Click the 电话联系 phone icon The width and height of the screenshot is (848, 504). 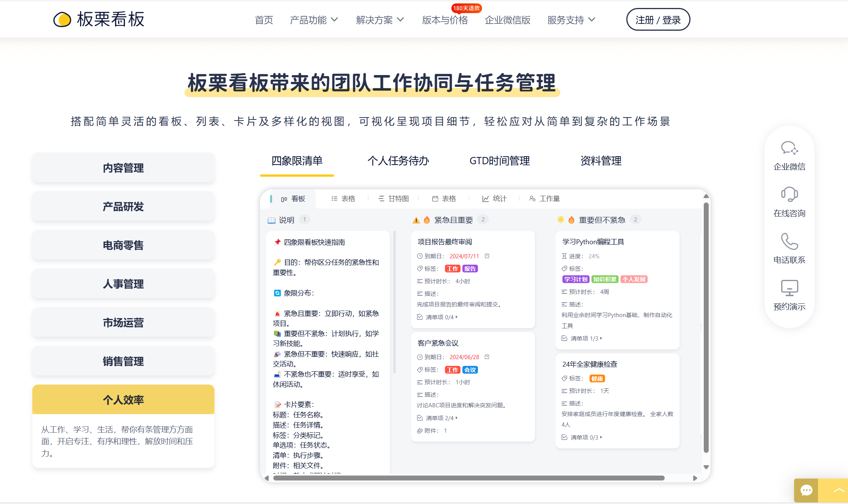(790, 241)
